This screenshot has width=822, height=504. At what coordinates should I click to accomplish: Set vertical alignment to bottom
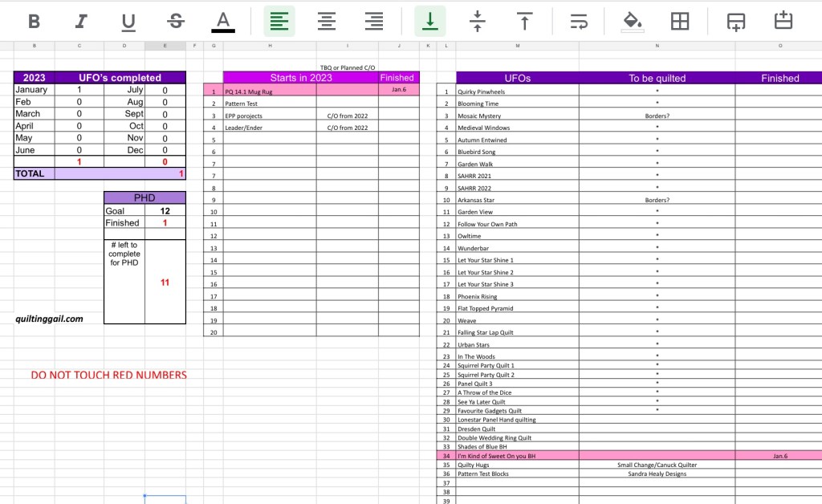click(429, 22)
